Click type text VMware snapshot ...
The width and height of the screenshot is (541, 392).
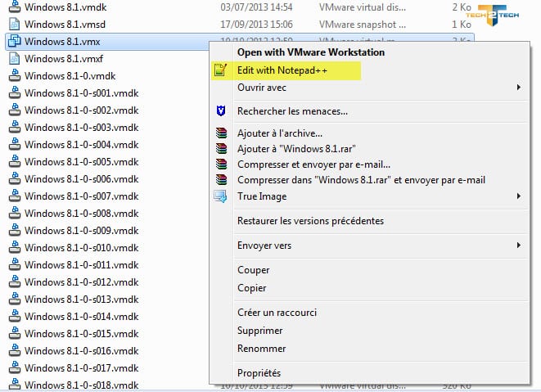pyautogui.click(x=363, y=25)
